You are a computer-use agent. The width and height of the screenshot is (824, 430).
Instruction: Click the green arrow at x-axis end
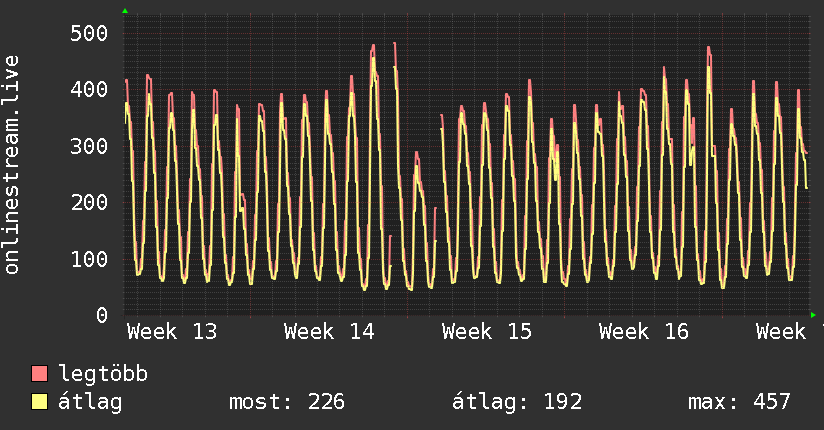813,315
